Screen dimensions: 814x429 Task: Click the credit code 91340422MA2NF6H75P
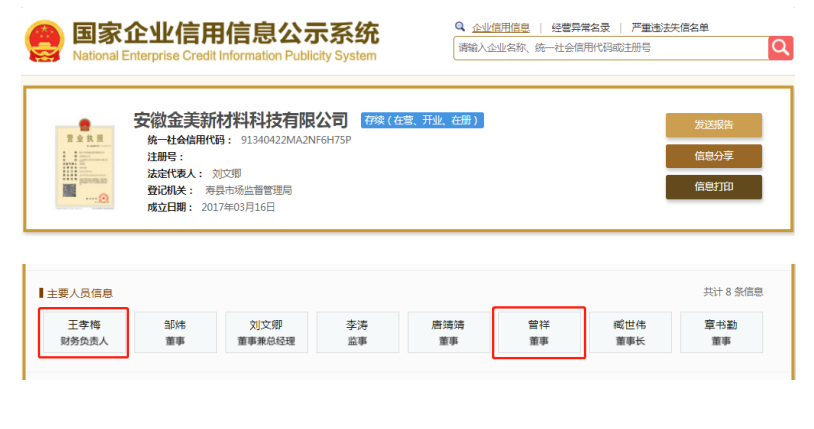point(296,140)
